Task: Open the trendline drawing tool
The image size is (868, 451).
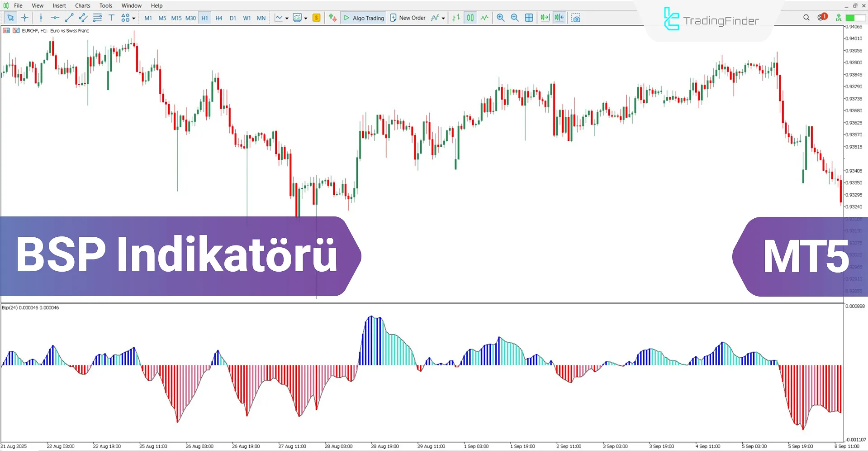Action: coord(69,18)
